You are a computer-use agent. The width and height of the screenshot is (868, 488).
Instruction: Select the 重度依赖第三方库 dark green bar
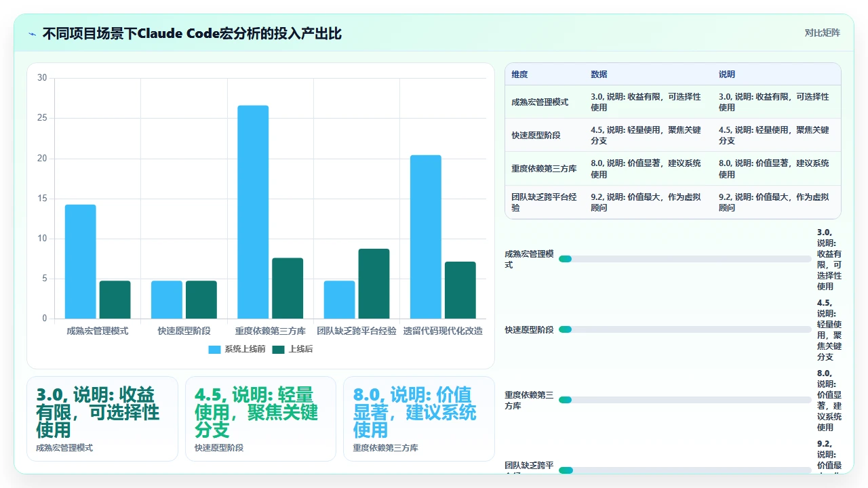pyautogui.click(x=288, y=288)
